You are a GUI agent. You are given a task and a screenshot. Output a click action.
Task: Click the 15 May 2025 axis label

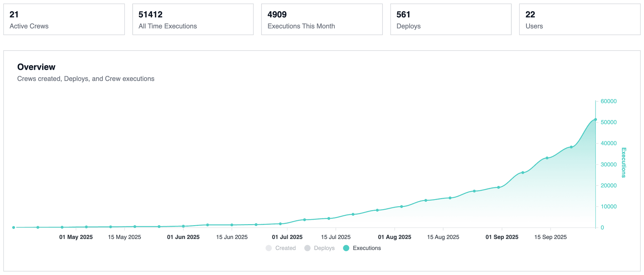pyautogui.click(x=125, y=237)
